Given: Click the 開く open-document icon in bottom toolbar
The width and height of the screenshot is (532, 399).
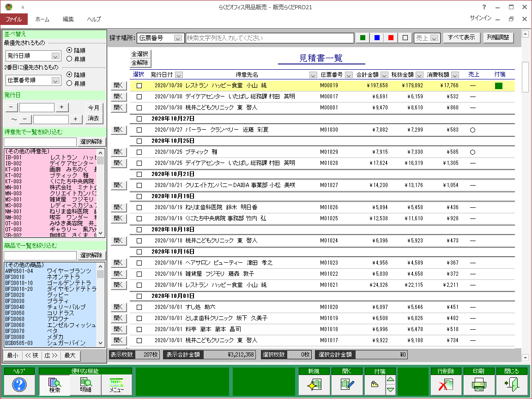Looking at the screenshot, I should point(347,385).
